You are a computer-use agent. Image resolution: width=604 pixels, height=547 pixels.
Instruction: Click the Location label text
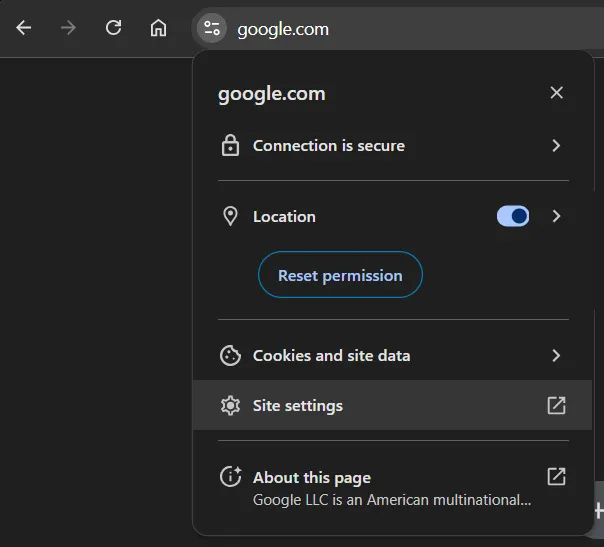[x=284, y=216]
